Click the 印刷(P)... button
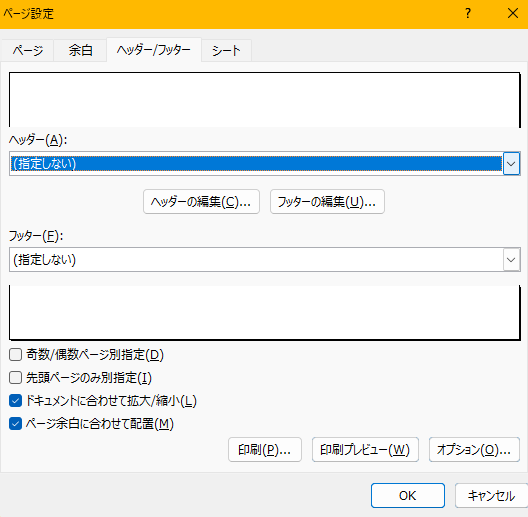 (265, 450)
